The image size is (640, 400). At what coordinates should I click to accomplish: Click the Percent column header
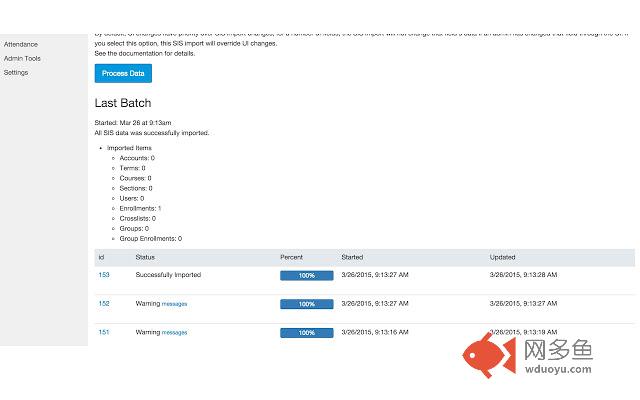(291, 257)
